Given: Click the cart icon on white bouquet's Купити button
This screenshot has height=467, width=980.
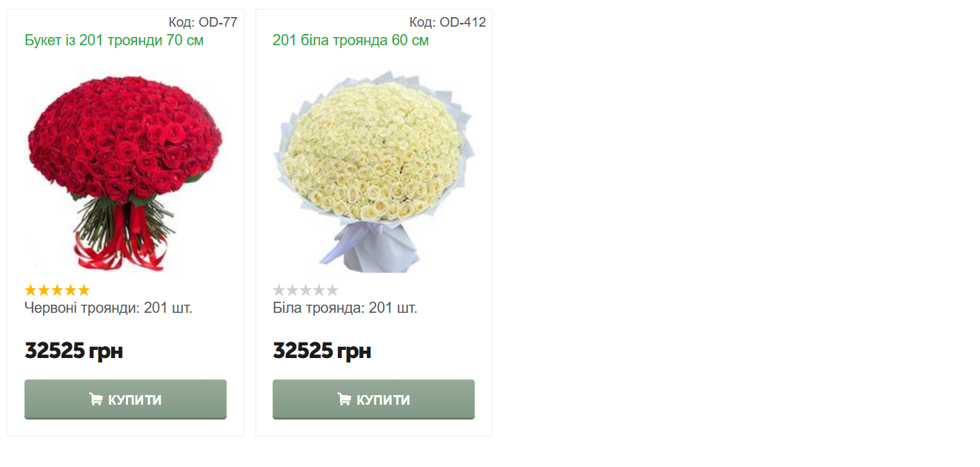Looking at the screenshot, I should pos(344,400).
